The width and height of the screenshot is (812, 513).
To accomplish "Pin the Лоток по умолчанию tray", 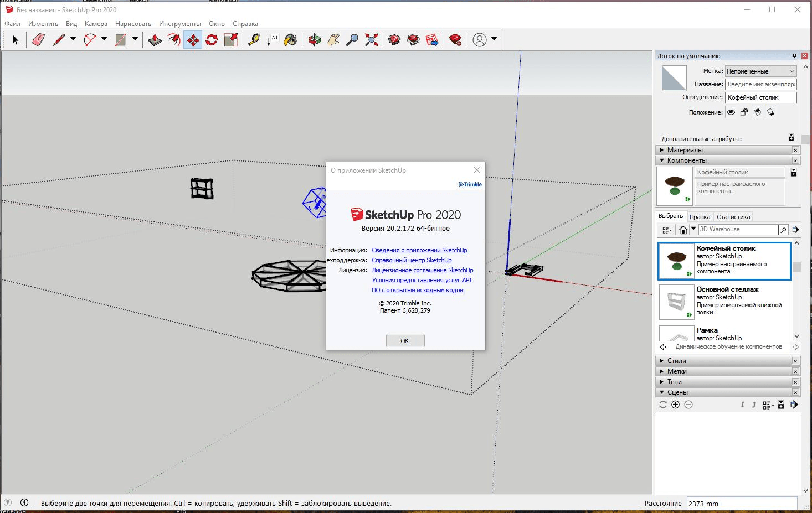I will [795, 55].
